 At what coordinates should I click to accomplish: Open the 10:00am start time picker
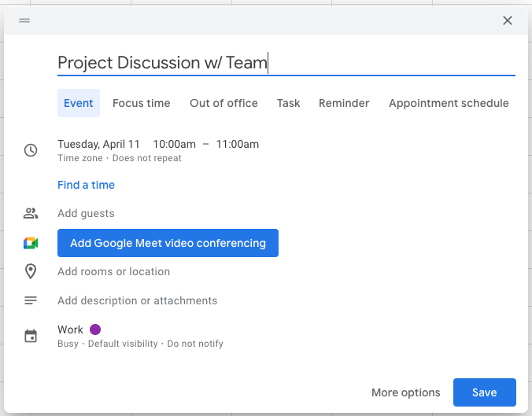click(175, 144)
